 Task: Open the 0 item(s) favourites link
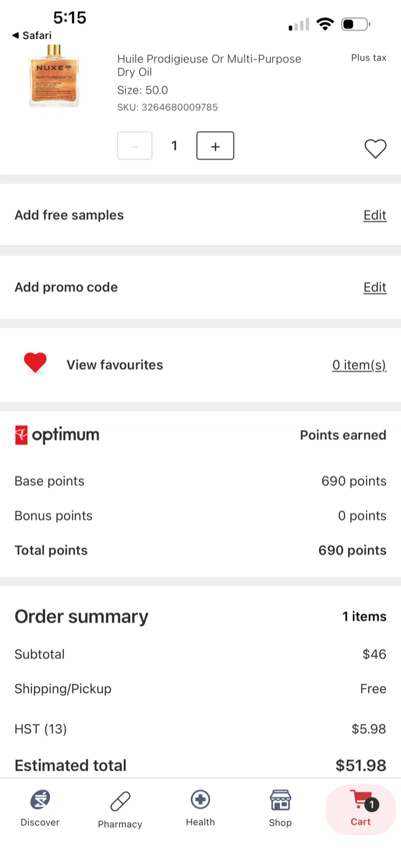[x=359, y=365]
